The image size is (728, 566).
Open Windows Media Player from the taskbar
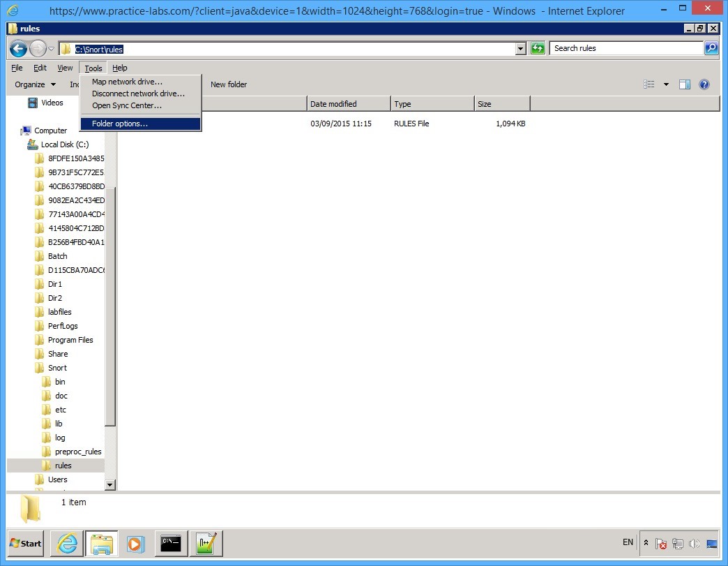137,543
